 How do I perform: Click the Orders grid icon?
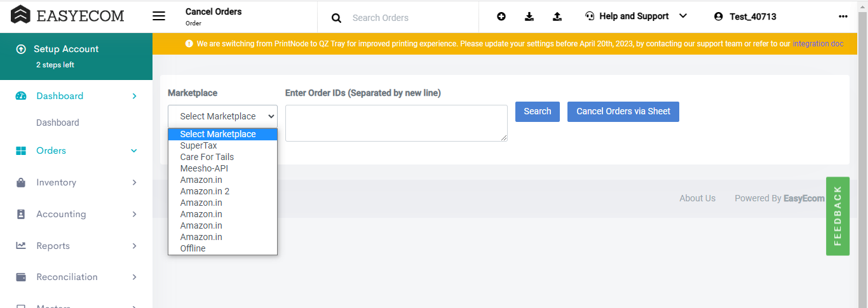[21, 151]
